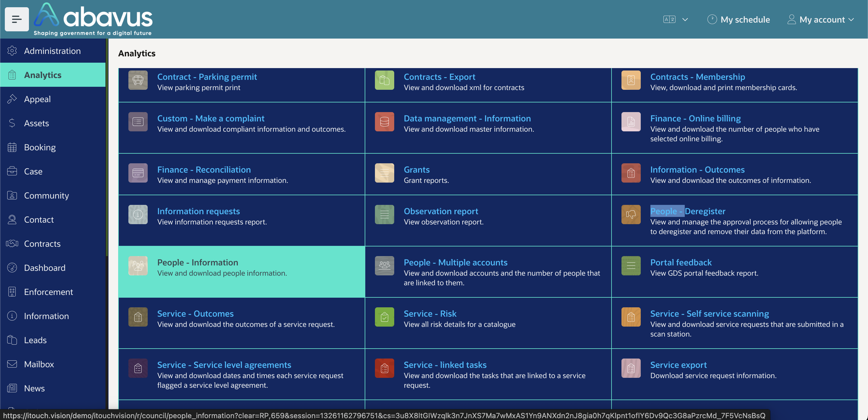This screenshot has width=868, height=420.
Task: Open Mailbox sidebar item
Action: coord(53,364)
